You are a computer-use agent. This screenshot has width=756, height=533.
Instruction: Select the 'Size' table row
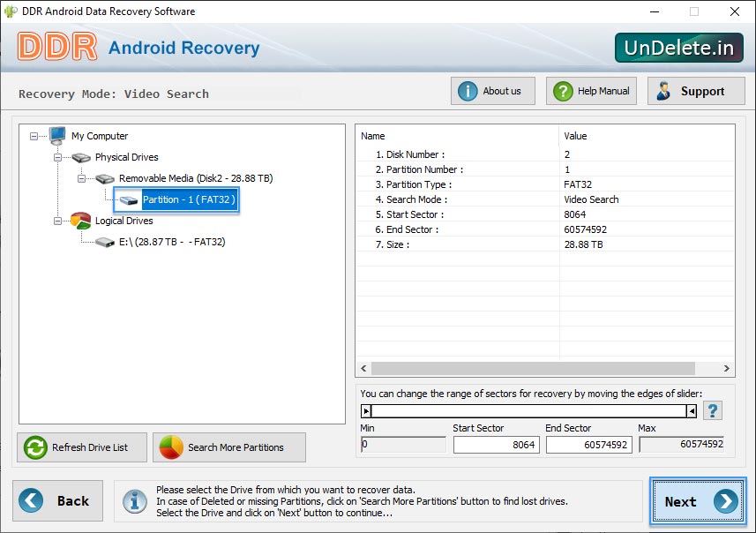click(x=545, y=244)
